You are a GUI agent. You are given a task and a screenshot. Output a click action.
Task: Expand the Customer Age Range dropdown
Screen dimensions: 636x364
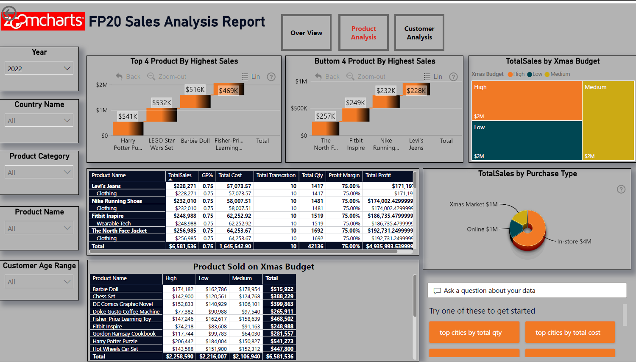click(x=39, y=282)
